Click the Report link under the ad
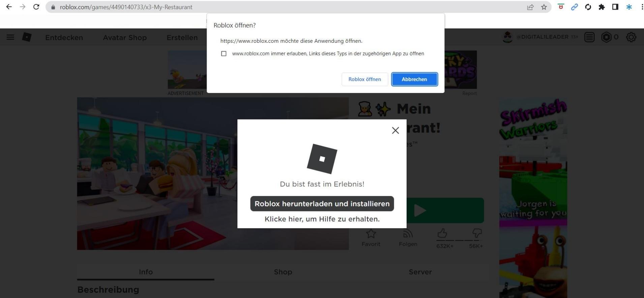This screenshot has width=644, height=298. coord(469,93)
